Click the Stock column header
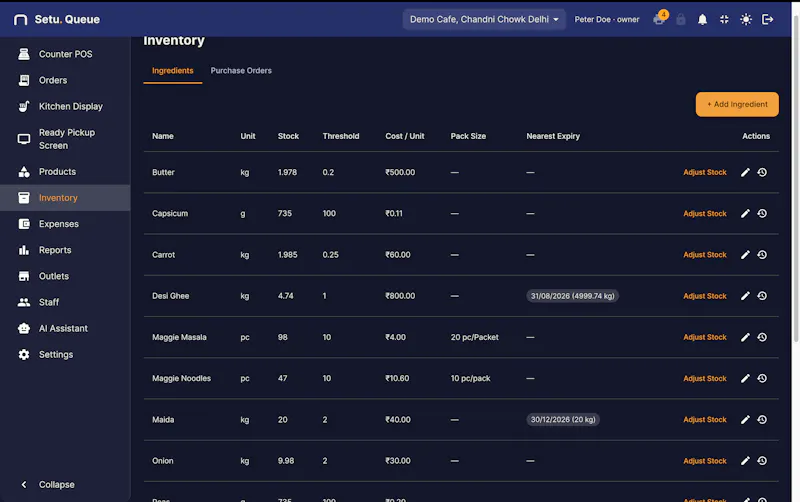 [x=288, y=136]
